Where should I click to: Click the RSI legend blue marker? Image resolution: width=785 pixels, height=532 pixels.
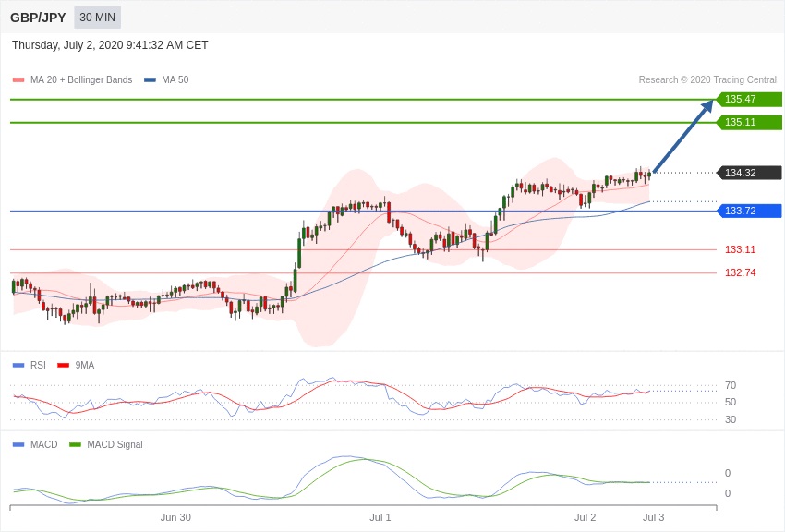click(18, 366)
